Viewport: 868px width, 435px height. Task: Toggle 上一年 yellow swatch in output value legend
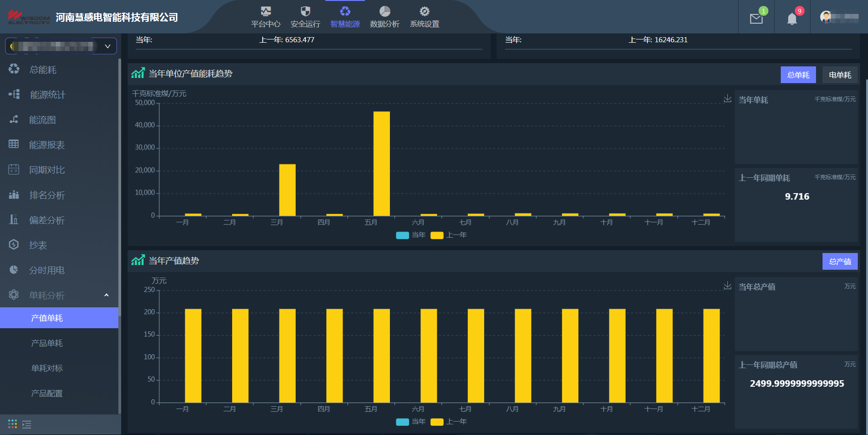tap(437, 422)
